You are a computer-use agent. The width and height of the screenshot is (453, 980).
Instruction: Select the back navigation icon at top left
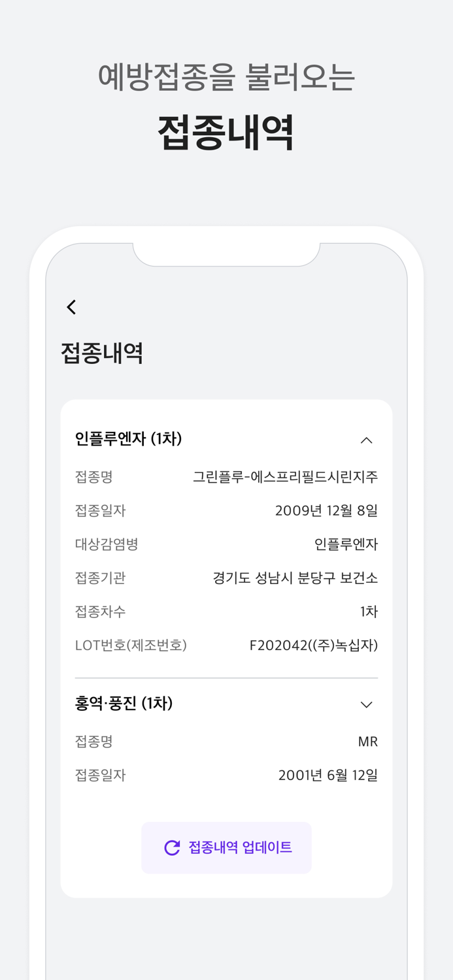tap(71, 306)
